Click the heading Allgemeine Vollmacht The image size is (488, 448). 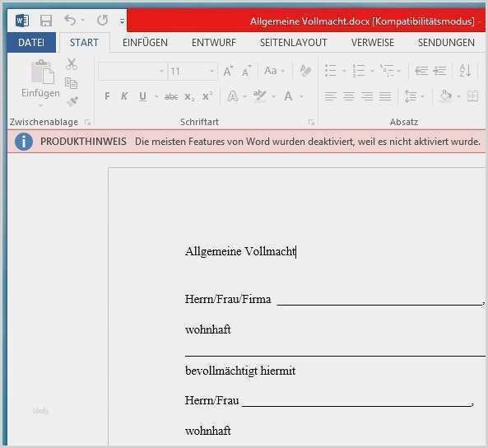(x=240, y=251)
